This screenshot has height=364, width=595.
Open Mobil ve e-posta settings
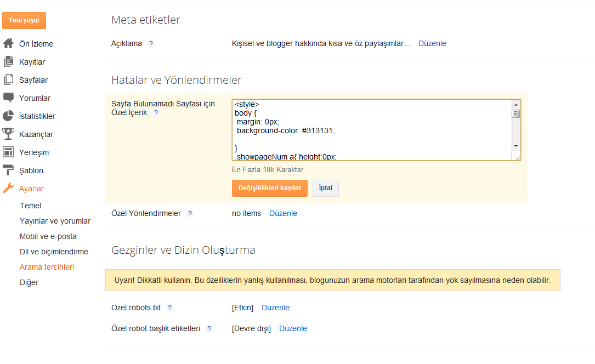coord(48,237)
